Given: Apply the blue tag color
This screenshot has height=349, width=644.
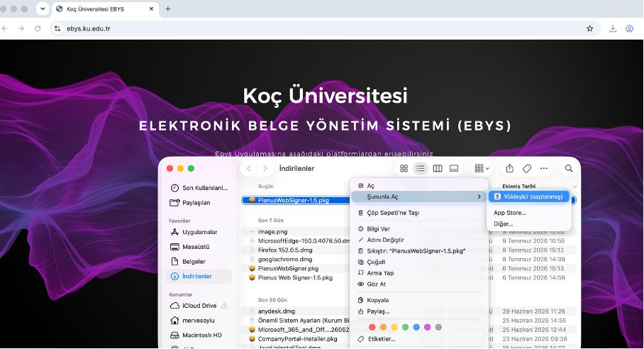Looking at the screenshot, I should tap(416, 327).
